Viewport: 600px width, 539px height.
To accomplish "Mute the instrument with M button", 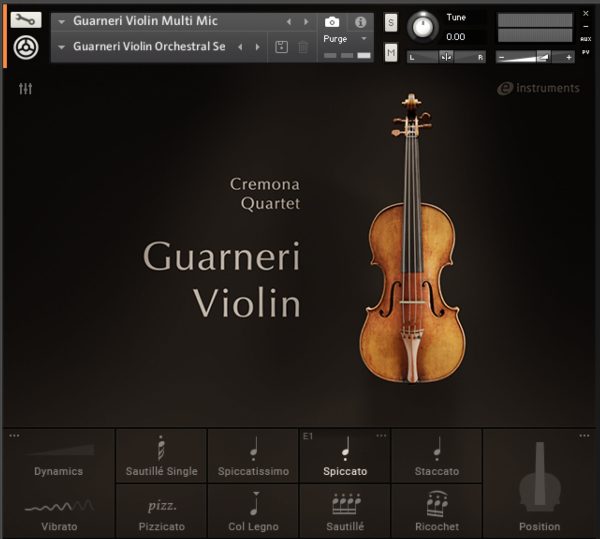I will click(390, 52).
